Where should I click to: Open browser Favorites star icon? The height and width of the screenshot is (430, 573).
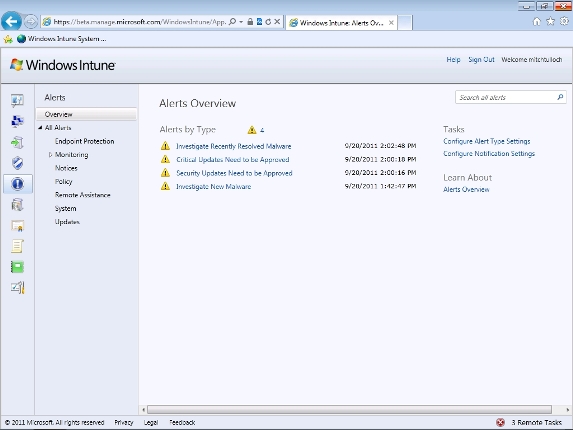[x=550, y=22]
